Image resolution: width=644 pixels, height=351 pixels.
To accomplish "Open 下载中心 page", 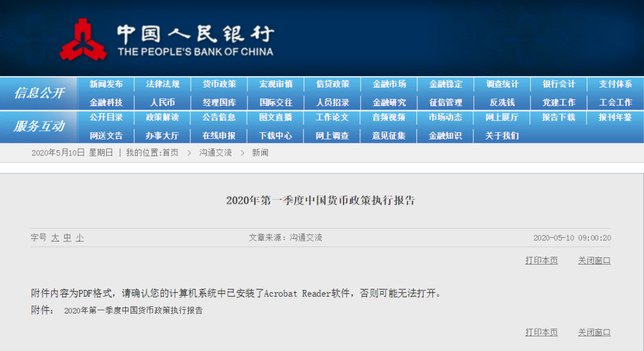I will tap(275, 136).
